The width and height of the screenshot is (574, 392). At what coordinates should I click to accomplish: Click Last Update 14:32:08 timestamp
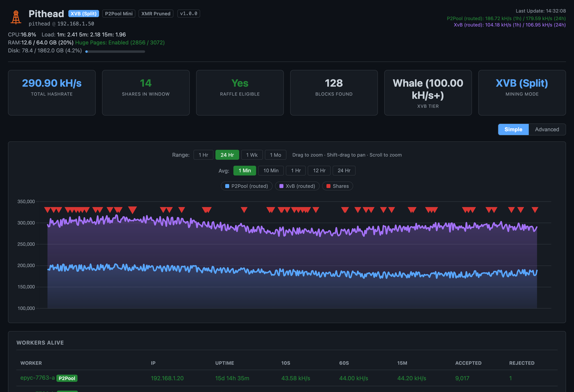(x=541, y=11)
